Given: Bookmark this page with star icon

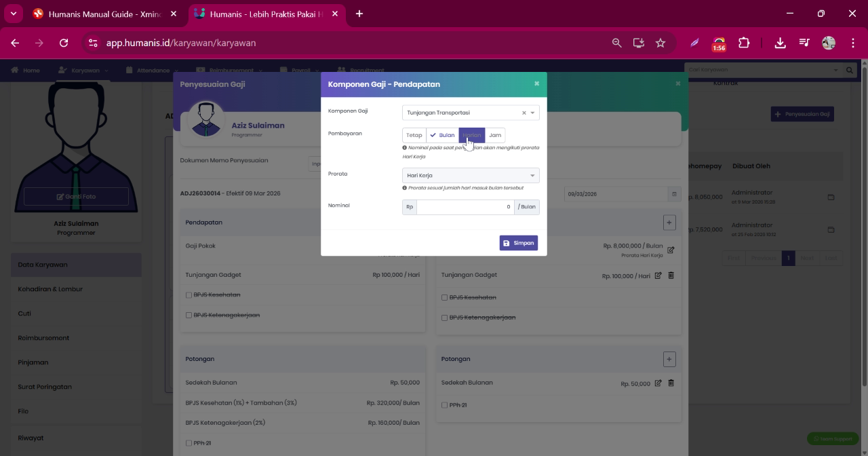Looking at the screenshot, I should tap(660, 43).
